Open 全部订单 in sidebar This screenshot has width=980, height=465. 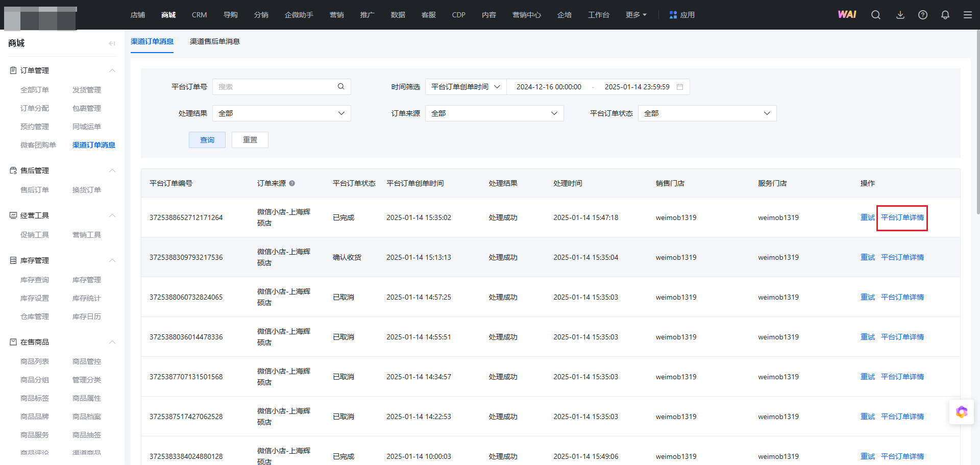(x=35, y=90)
